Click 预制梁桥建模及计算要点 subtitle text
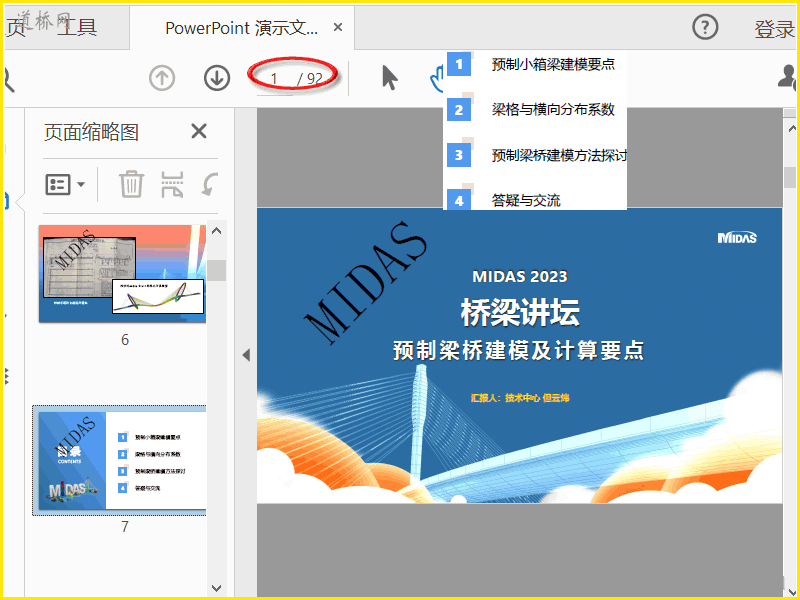Screen dimensions: 800x600 [x=519, y=351]
